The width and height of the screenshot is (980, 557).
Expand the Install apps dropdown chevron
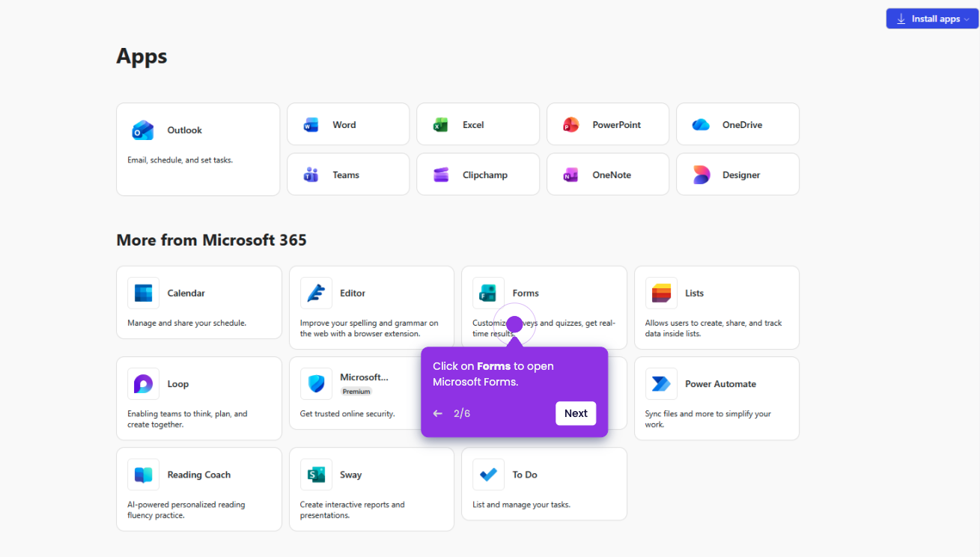pyautogui.click(x=967, y=19)
